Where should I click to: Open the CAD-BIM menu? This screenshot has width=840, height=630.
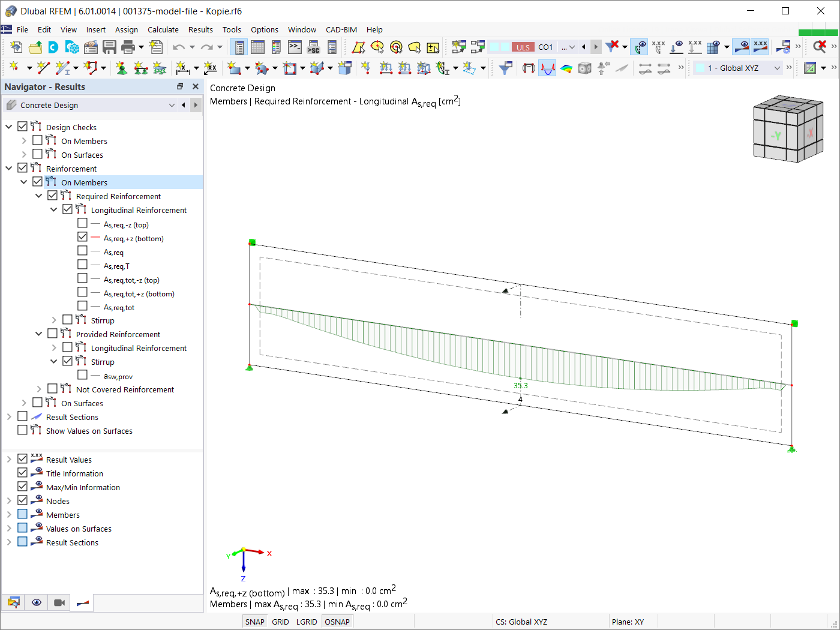pos(341,29)
